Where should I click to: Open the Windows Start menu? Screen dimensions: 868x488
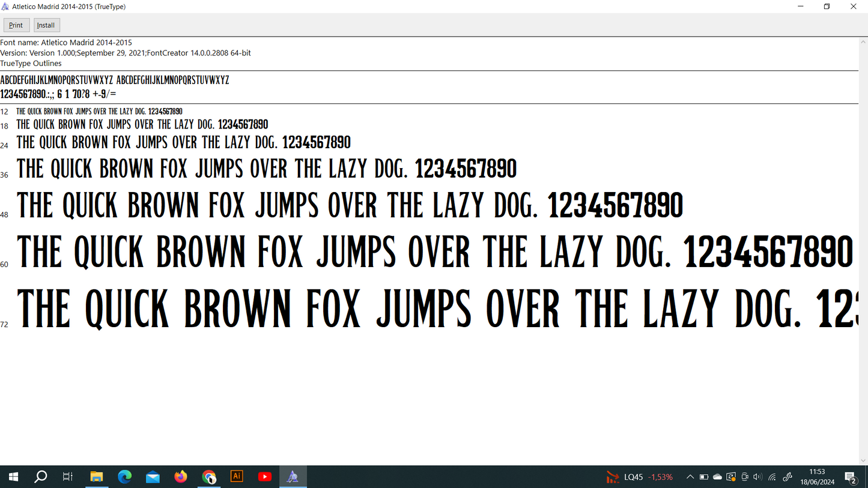13,477
